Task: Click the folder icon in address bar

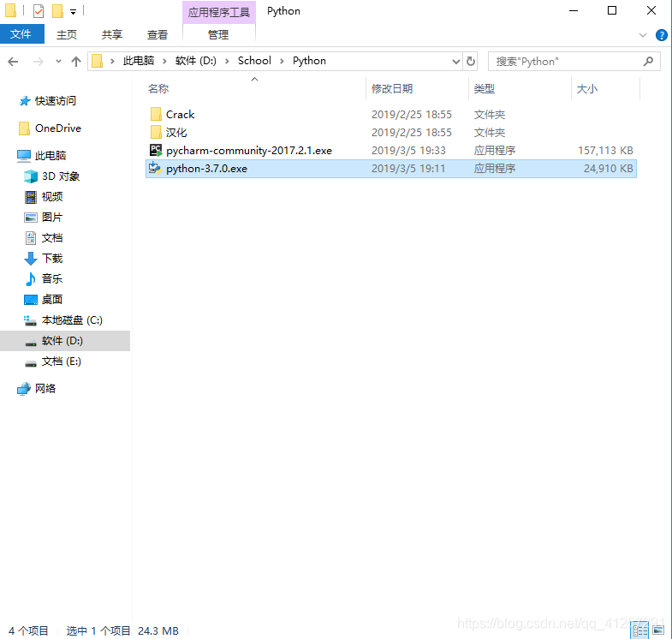Action: click(98, 61)
